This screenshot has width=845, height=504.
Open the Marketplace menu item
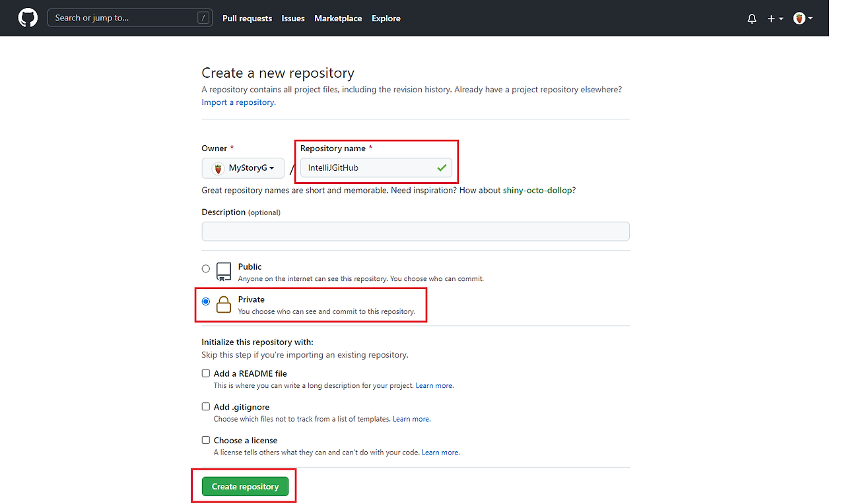(x=338, y=18)
